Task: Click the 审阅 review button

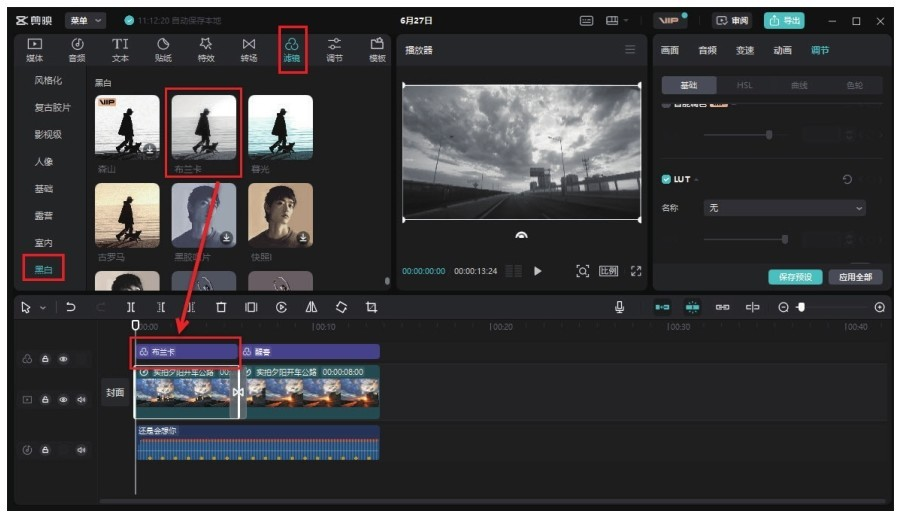Action: click(x=732, y=21)
